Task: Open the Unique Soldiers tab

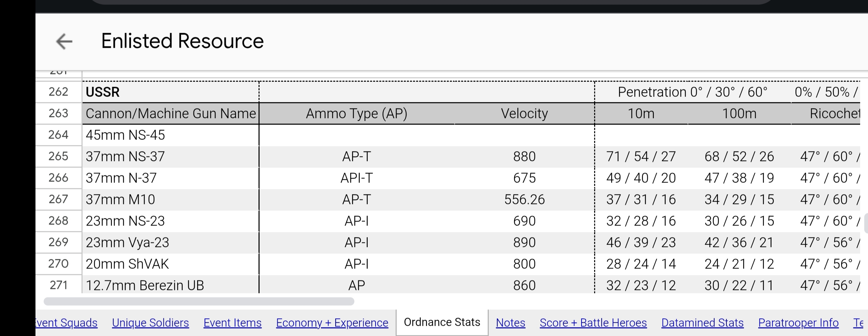Action: [x=150, y=323]
